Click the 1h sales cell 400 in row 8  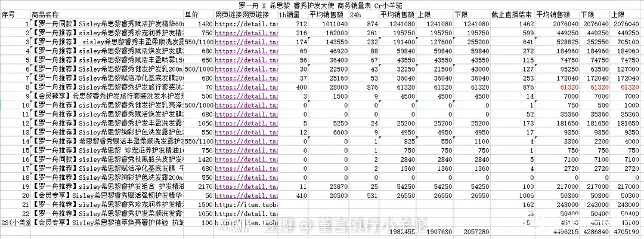[293, 87]
